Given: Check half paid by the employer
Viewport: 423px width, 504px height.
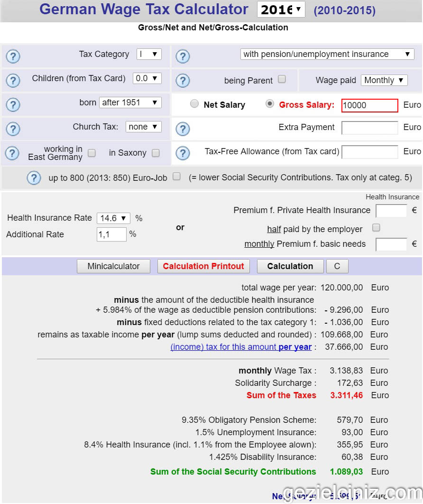Looking at the screenshot, I should 376,228.
